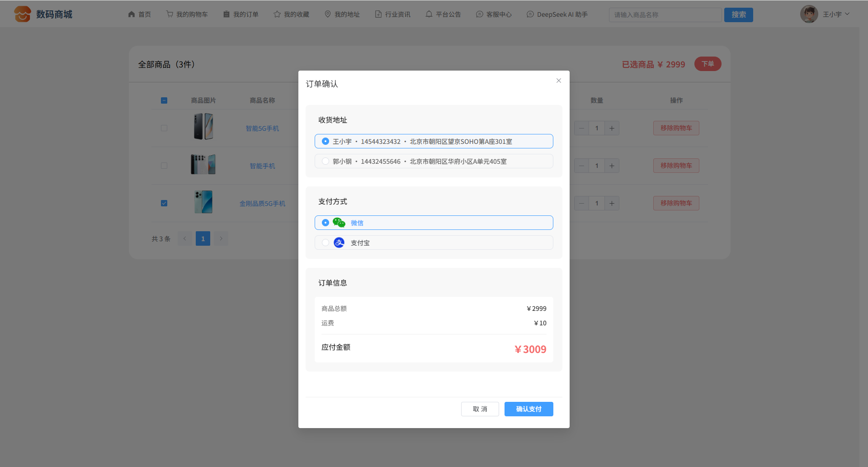Cancel the order with 取消 button
This screenshot has height=467, width=868.
click(x=480, y=409)
